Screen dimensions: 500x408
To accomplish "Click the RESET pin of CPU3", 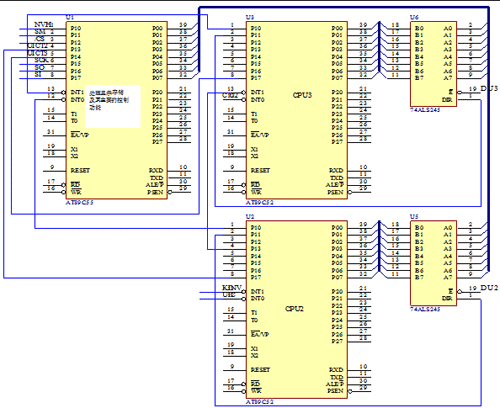I will tap(260, 170).
